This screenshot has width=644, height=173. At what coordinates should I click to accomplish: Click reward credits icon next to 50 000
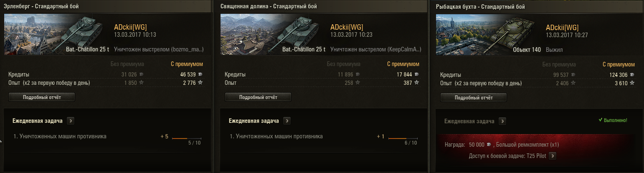pos(489,145)
